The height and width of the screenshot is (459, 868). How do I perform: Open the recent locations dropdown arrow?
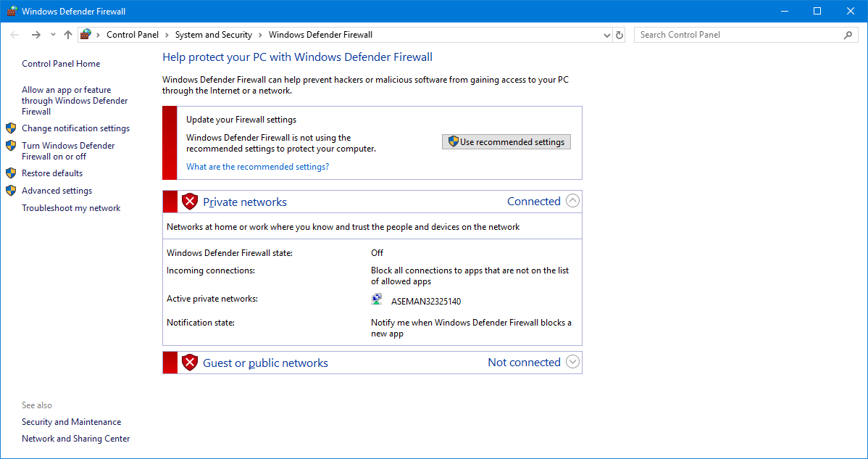pyautogui.click(x=53, y=35)
